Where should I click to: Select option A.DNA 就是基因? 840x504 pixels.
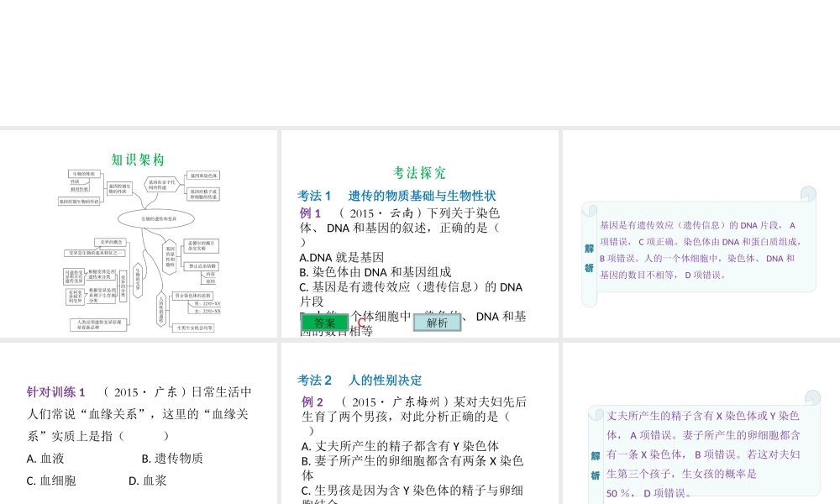pyautogui.click(x=341, y=257)
